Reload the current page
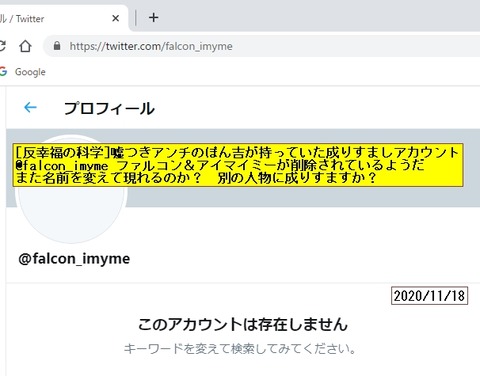 [x=2, y=46]
